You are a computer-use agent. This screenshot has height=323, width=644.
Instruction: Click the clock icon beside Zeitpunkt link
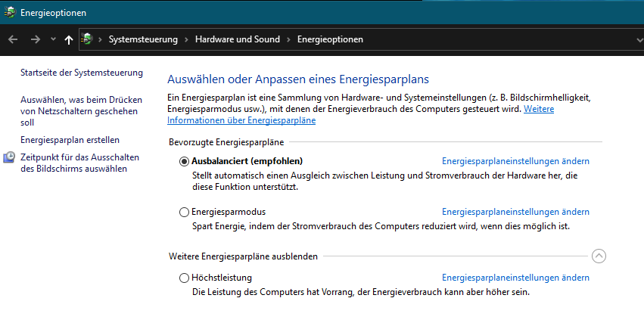[9, 157]
